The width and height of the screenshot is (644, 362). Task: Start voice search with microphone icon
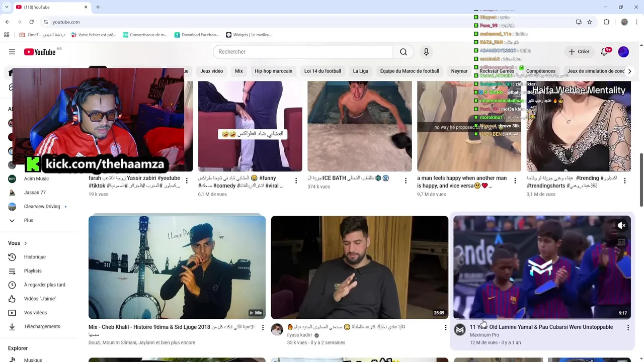(x=426, y=52)
